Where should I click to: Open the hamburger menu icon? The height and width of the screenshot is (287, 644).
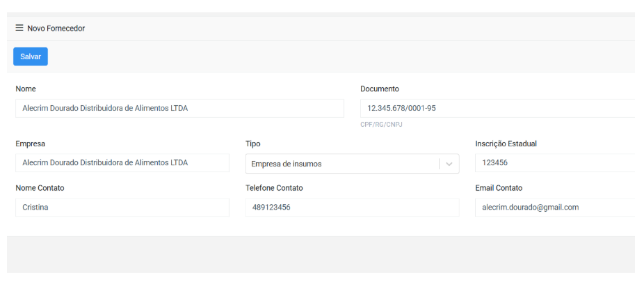[x=19, y=29]
